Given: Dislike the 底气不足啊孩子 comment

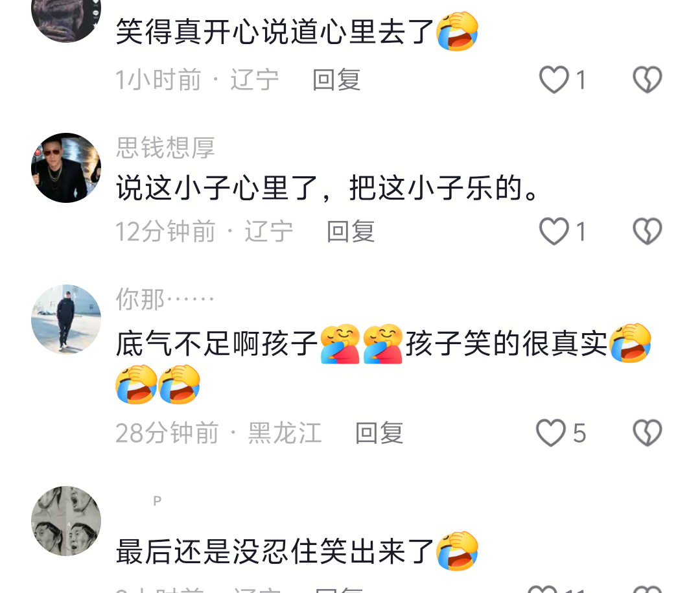Looking at the screenshot, I should (647, 433).
